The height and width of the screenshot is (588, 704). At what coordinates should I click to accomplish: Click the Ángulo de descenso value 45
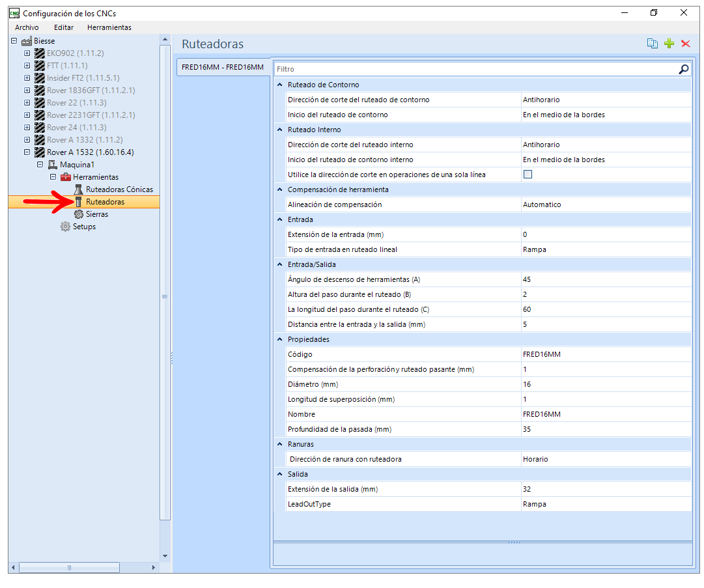tap(606, 279)
